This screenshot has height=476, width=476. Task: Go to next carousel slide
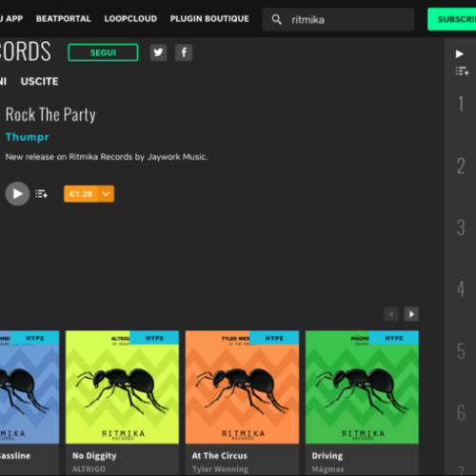[411, 314]
